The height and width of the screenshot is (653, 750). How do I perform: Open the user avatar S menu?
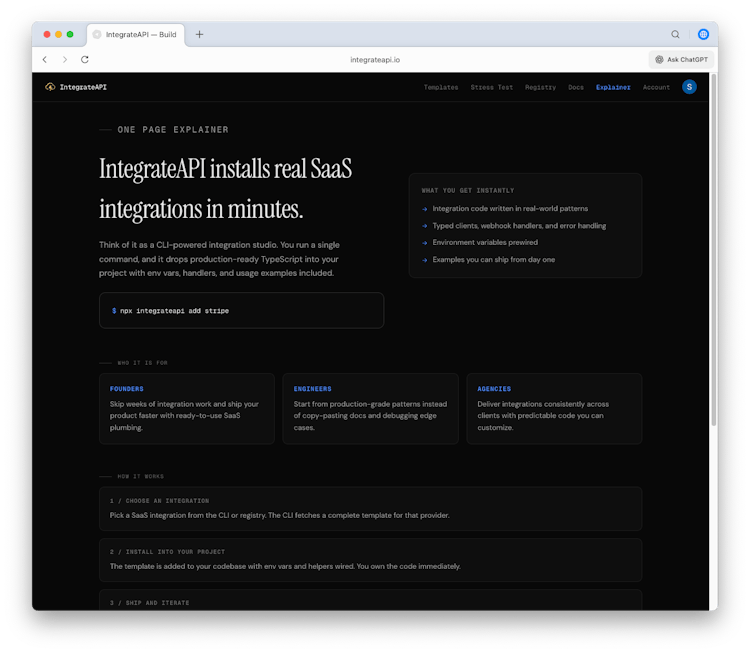689,87
